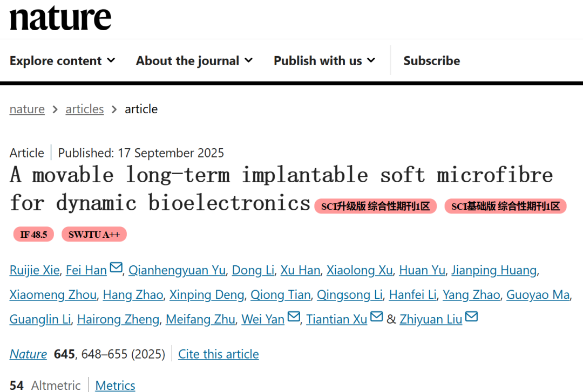Expand the Explore content menu
This screenshot has width=583, height=392.
[x=63, y=61]
